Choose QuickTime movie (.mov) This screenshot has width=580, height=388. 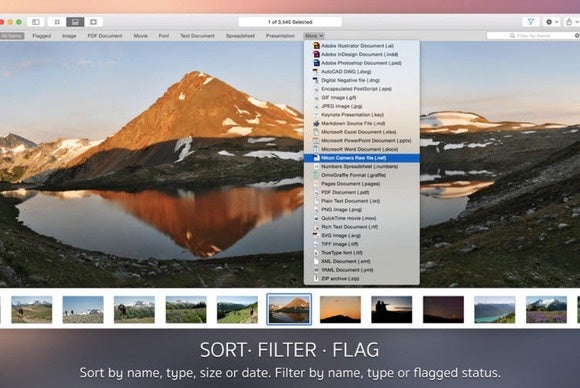[362, 218]
